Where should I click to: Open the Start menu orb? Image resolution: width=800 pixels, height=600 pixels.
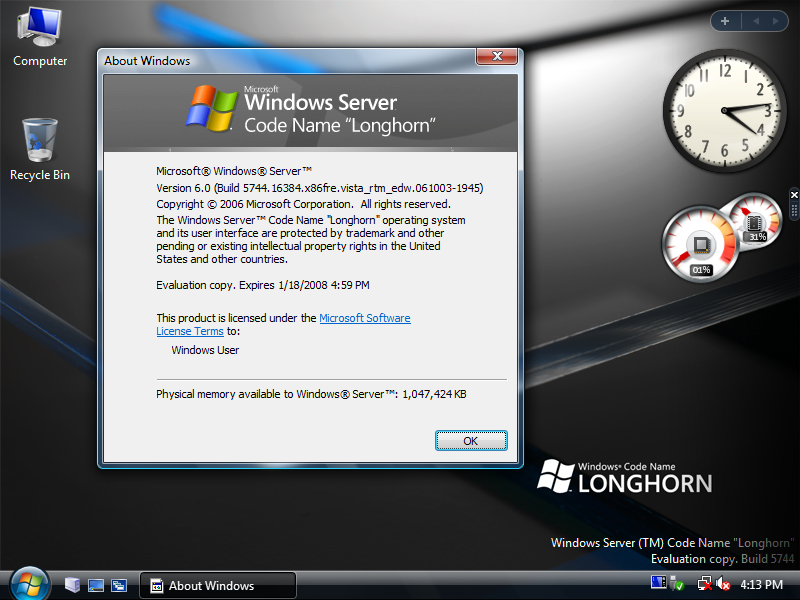(28, 584)
